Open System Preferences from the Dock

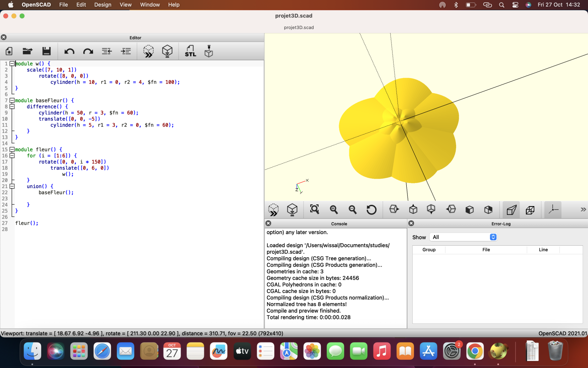tap(452, 351)
